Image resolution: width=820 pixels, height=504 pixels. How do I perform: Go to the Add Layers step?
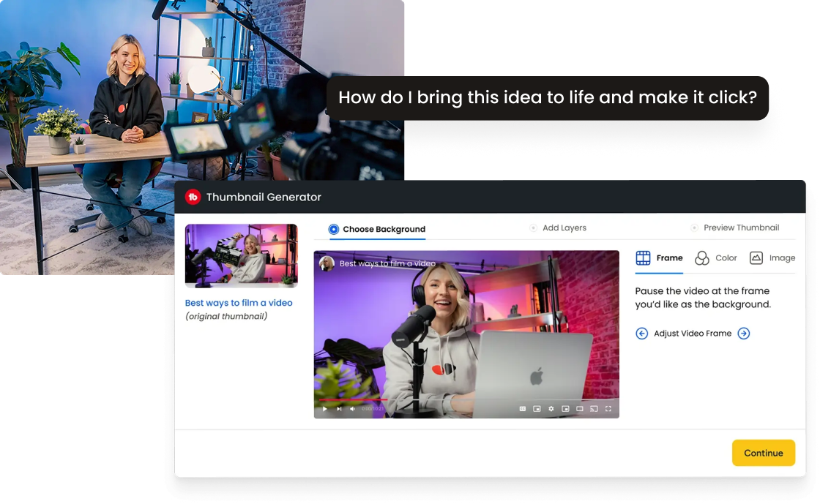pos(558,227)
